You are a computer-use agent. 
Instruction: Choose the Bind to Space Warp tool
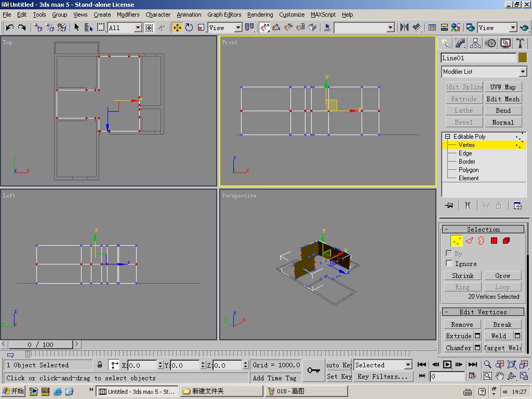click(62, 28)
